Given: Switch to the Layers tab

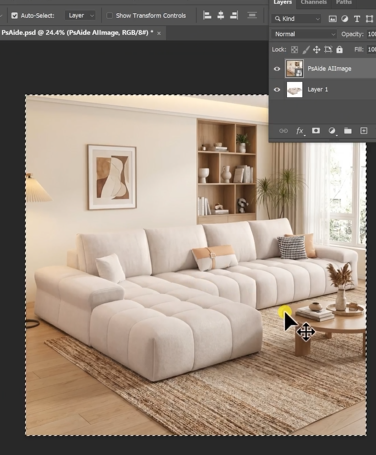Looking at the screenshot, I should click(283, 2).
